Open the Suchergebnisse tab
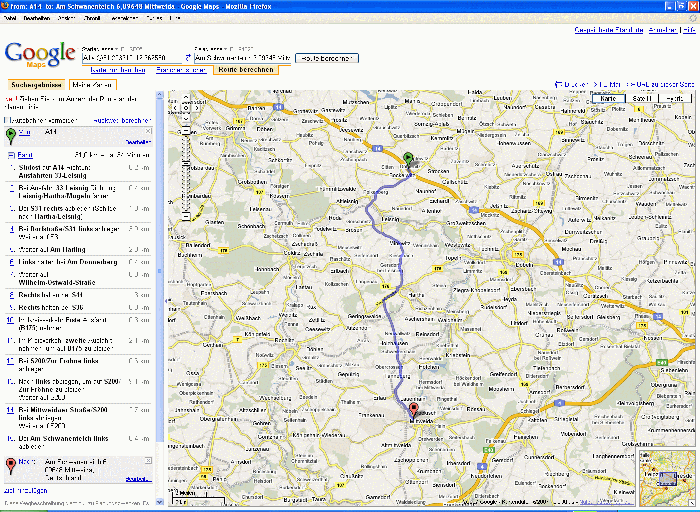 (x=37, y=85)
